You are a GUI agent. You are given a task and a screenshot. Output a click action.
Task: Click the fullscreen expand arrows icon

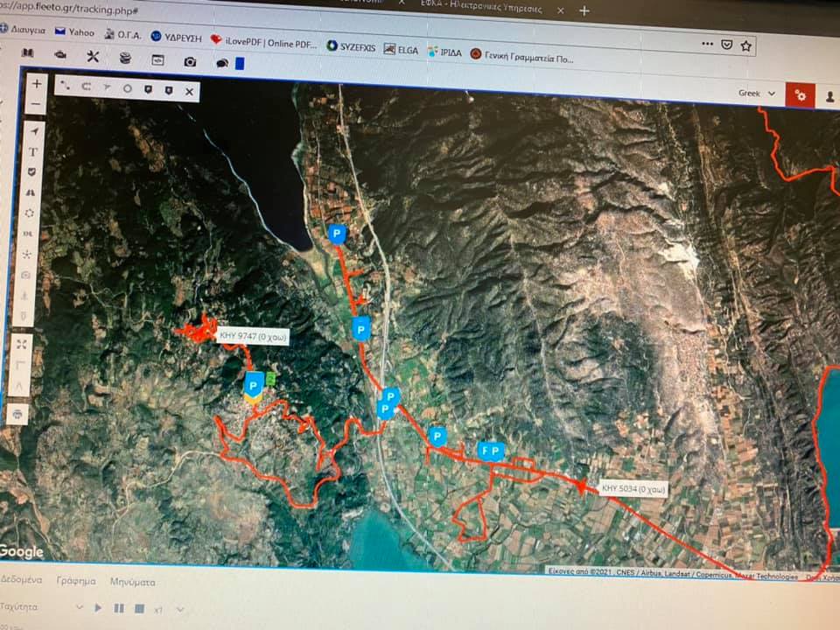(x=22, y=342)
